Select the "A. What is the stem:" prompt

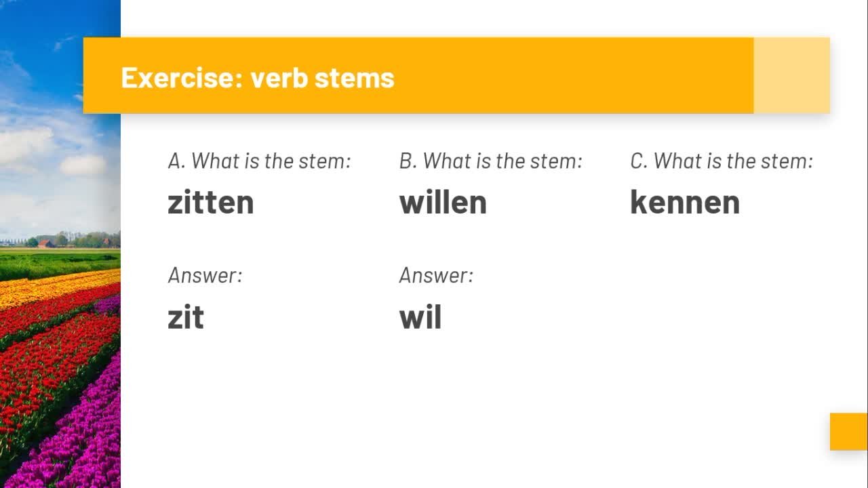tap(259, 161)
